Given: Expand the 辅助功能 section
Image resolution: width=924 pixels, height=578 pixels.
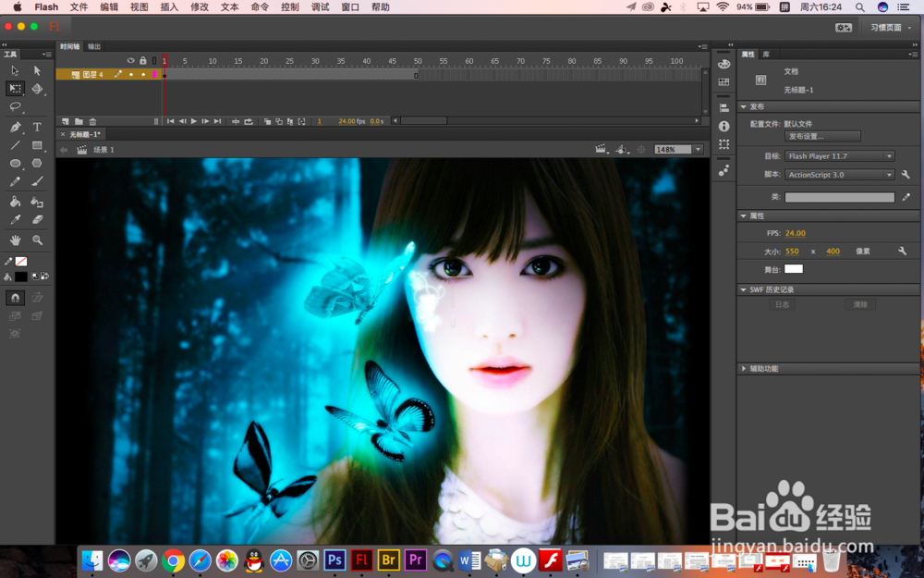Looking at the screenshot, I should [744, 369].
